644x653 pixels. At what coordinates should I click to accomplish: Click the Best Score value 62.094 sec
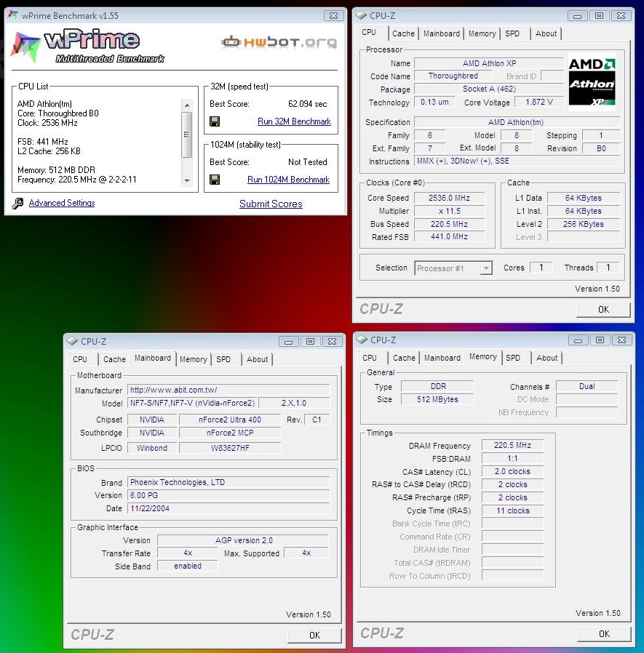pyautogui.click(x=308, y=104)
